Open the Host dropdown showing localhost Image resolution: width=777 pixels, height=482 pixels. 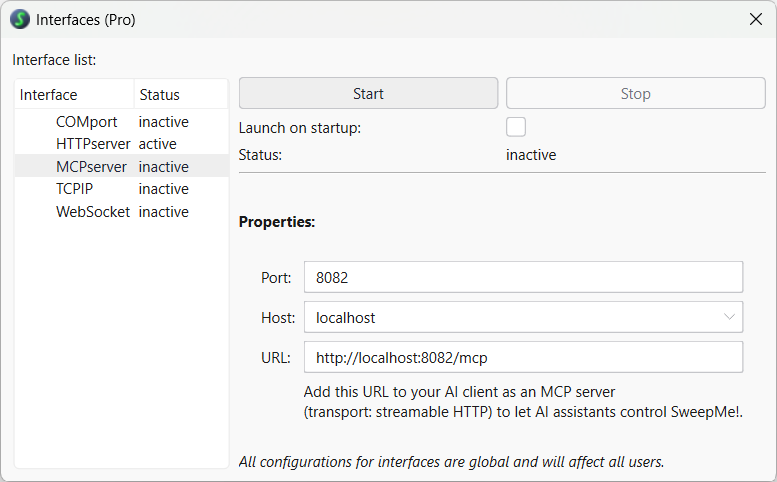click(x=523, y=317)
